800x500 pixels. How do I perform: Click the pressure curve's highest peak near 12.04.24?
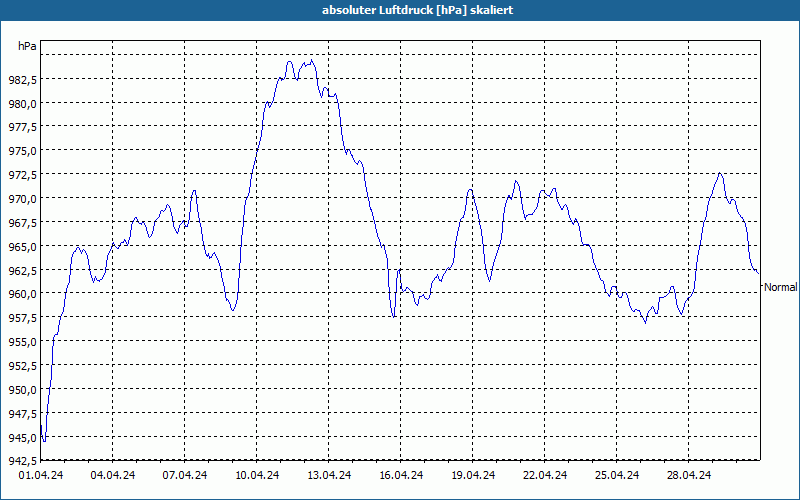[x=312, y=61]
